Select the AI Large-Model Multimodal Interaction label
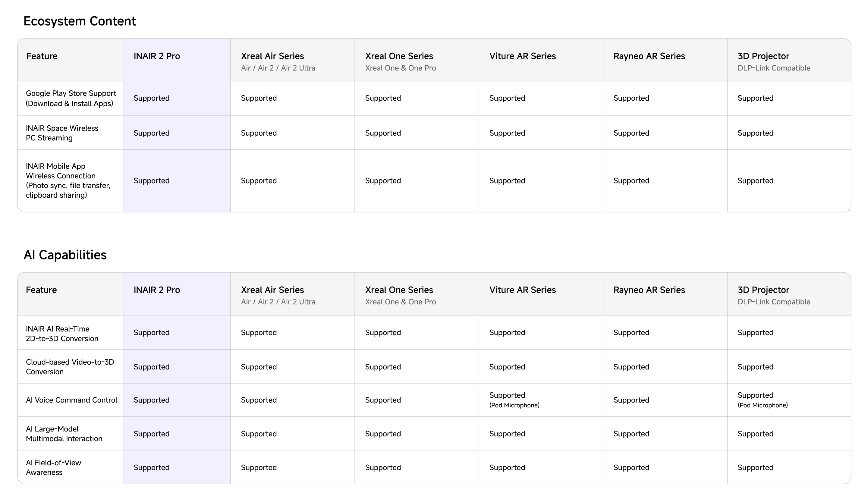This screenshot has height=502, width=868. [x=64, y=434]
